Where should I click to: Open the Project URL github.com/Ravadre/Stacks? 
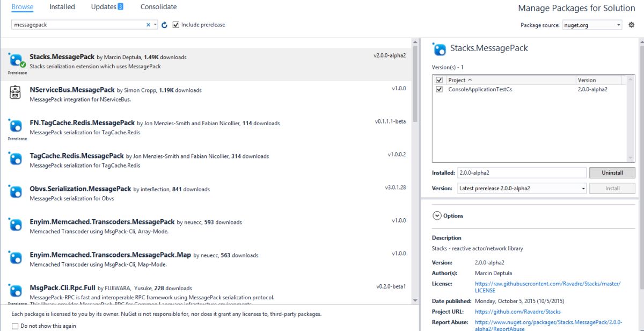[517, 312]
